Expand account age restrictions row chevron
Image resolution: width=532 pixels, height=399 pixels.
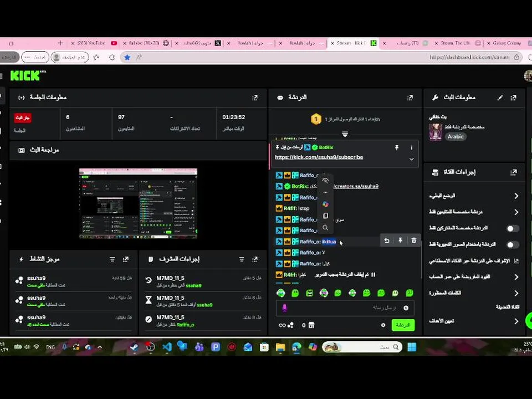click(516, 277)
